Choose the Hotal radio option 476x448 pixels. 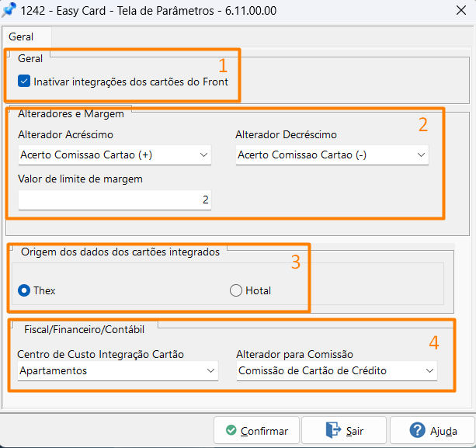point(236,290)
